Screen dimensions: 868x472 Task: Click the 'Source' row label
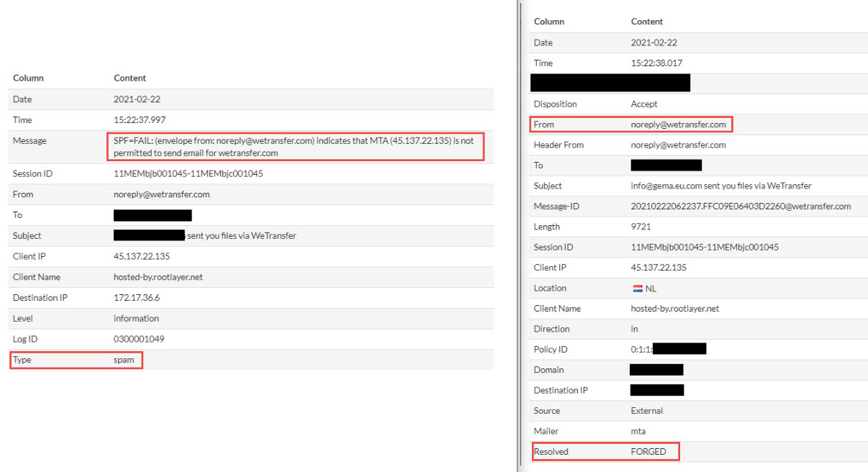(547, 411)
